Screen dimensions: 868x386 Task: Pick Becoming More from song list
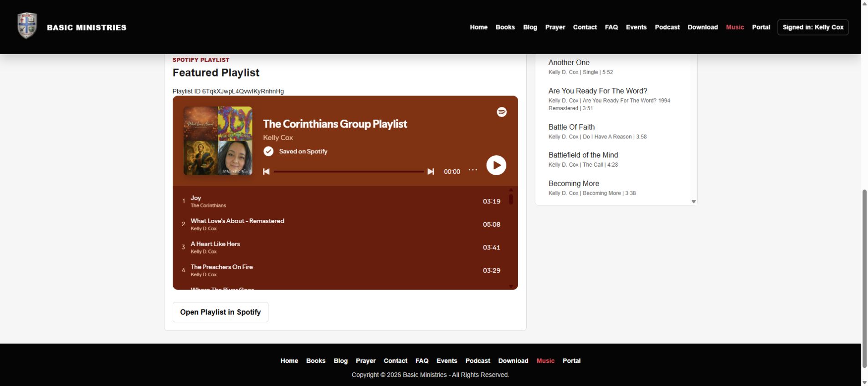(574, 183)
